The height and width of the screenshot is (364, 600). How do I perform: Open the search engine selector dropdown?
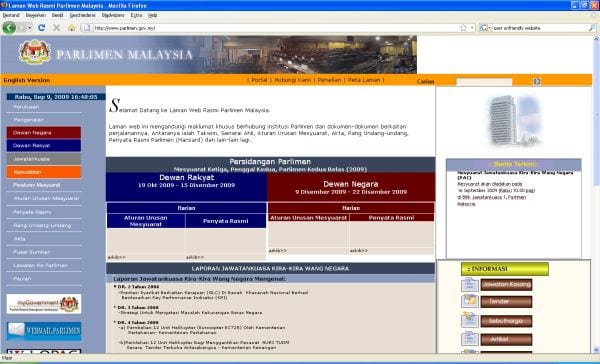[485, 28]
